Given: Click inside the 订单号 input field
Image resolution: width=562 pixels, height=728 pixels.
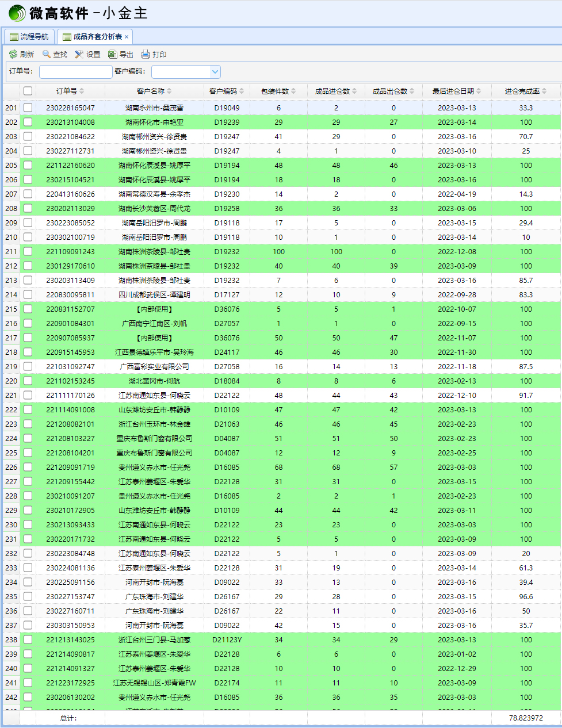Looking at the screenshot, I should point(75,72).
